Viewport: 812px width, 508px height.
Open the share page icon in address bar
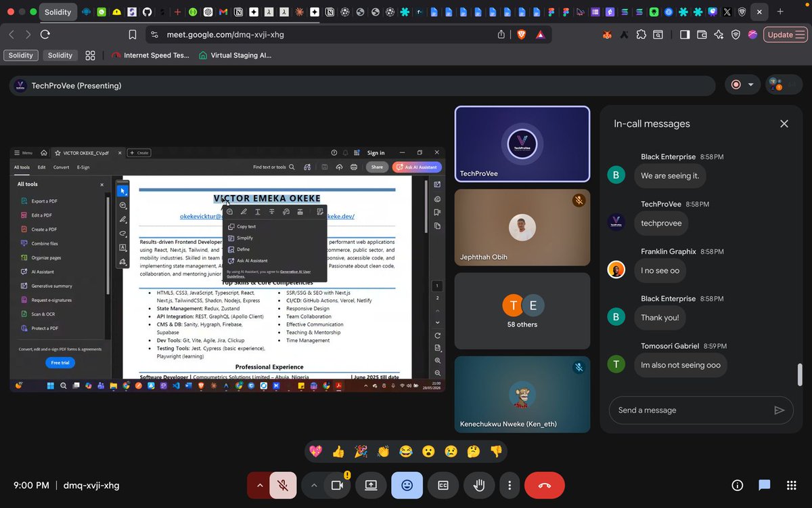click(x=501, y=35)
